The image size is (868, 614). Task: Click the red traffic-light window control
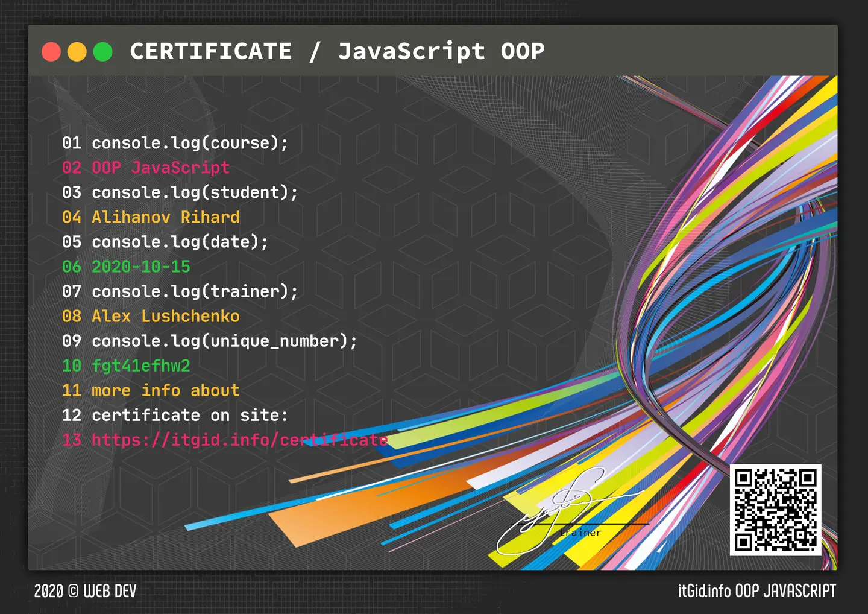pos(51,52)
